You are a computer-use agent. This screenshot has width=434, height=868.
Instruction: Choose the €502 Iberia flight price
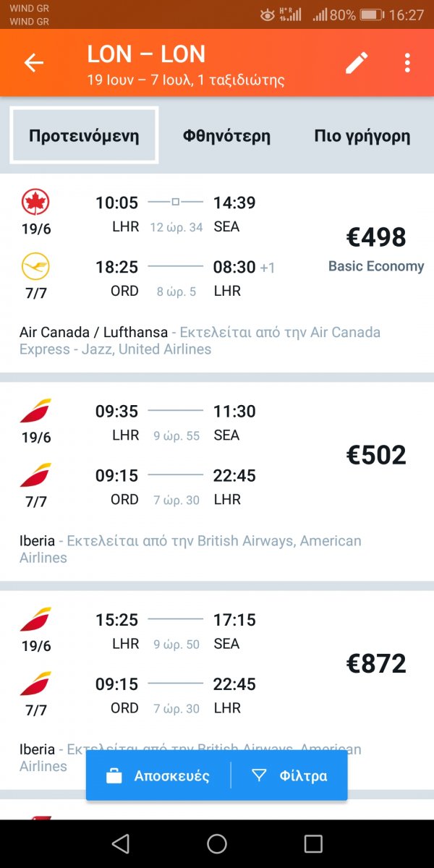[x=376, y=455]
